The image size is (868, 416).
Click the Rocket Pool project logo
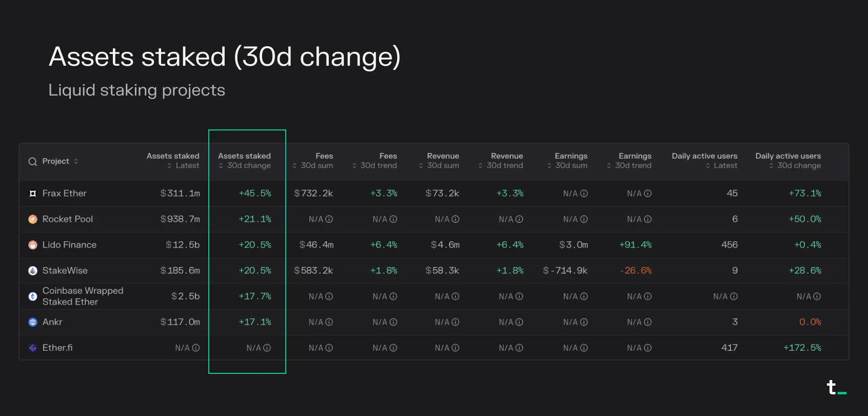point(33,219)
